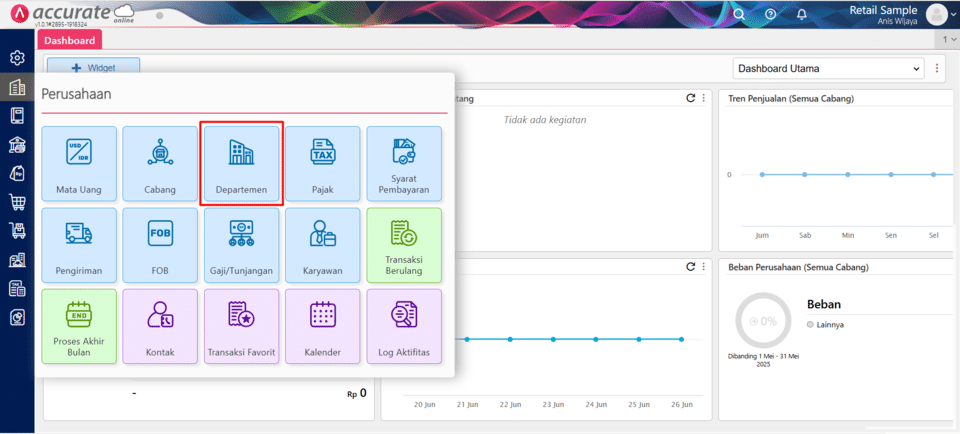Screen dimensions: 960x434
Task: Open the Departemen module tile
Action: click(242, 163)
